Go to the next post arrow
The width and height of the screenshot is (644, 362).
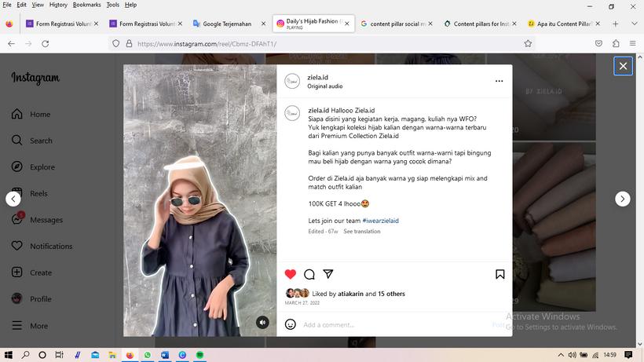click(623, 199)
